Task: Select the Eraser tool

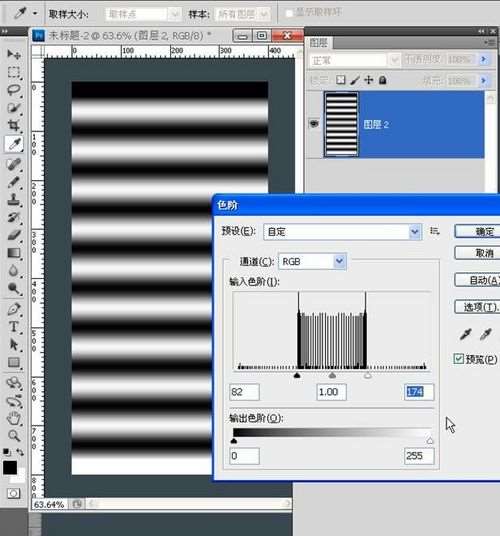Action: 14,235
